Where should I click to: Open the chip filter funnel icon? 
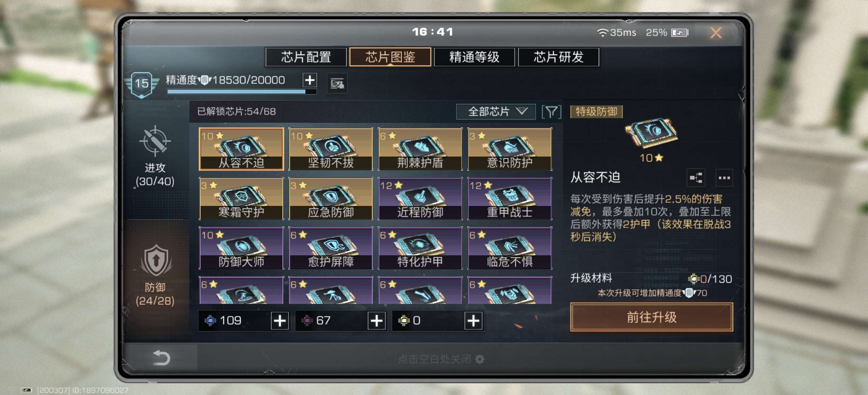coord(551,112)
